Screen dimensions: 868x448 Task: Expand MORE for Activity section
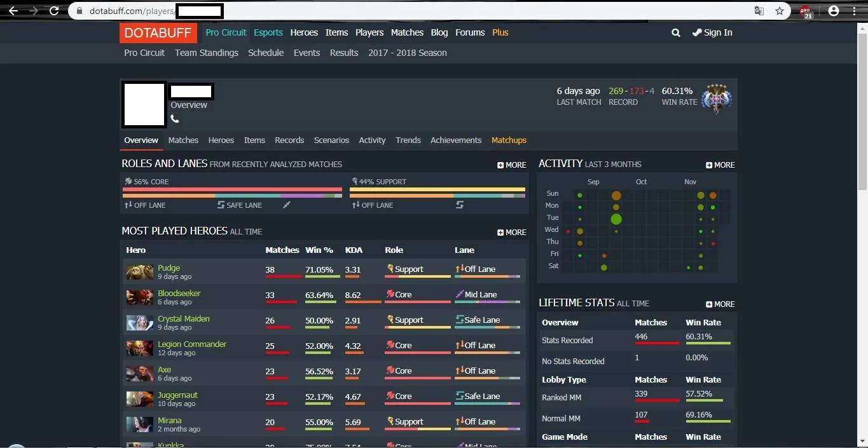(x=720, y=165)
